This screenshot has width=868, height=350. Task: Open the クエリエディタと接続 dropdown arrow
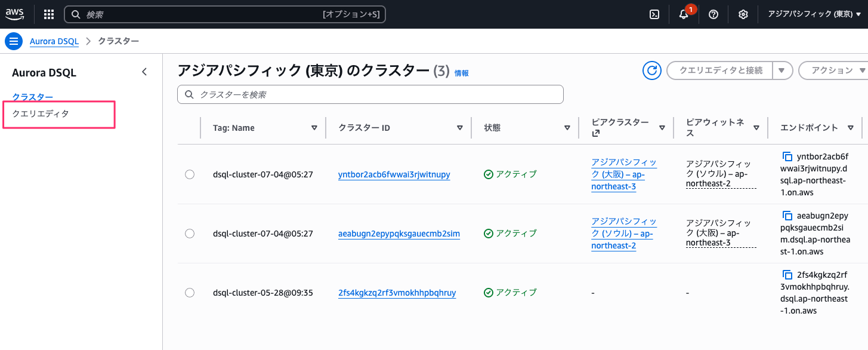click(x=782, y=70)
